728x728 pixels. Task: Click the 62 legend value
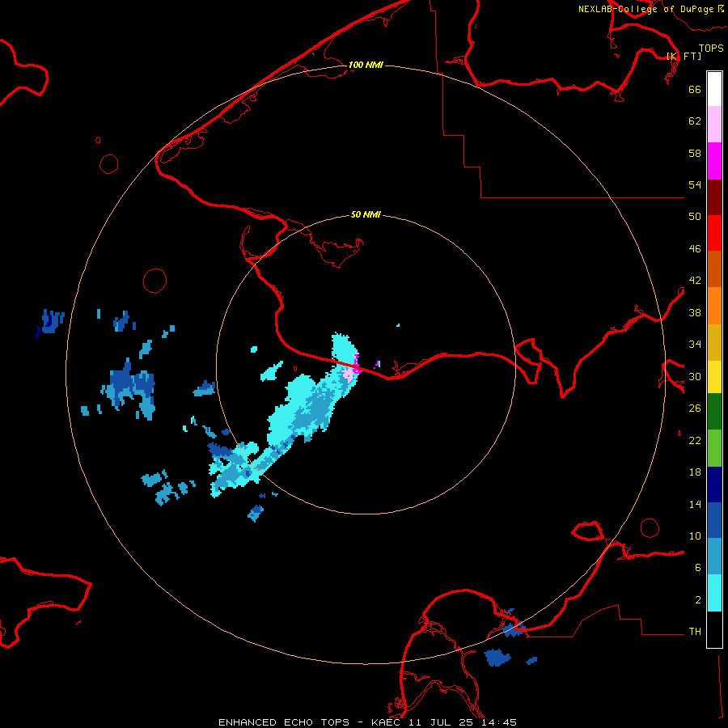pyautogui.click(x=695, y=121)
